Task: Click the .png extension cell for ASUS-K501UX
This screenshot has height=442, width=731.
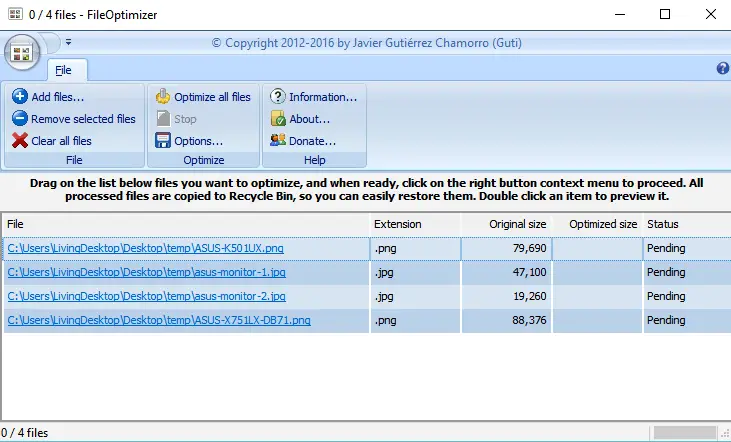Action: pyautogui.click(x=415, y=248)
